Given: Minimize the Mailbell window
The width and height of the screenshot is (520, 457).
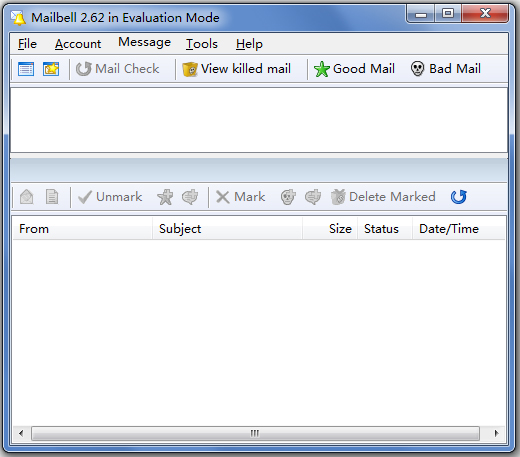Looking at the screenshot, I should click(x=421, y=14).
